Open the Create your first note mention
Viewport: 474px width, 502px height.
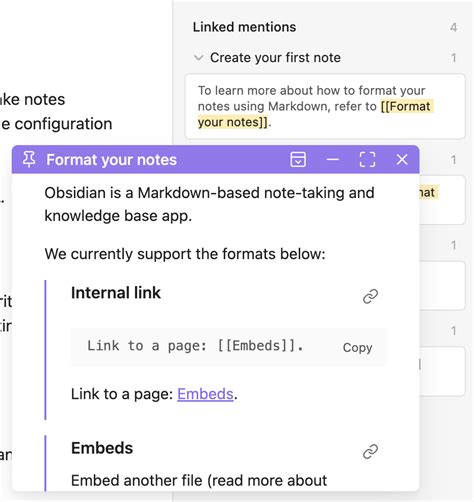(x=275, y=58)
